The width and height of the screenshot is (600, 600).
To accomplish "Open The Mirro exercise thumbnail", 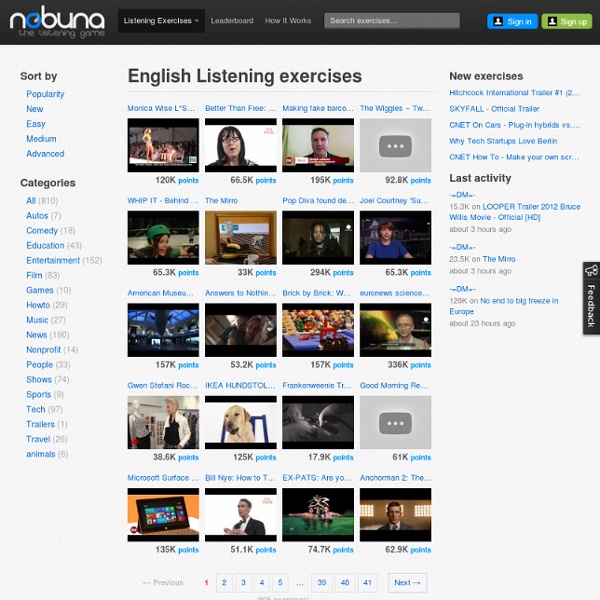I will [241, 238].
